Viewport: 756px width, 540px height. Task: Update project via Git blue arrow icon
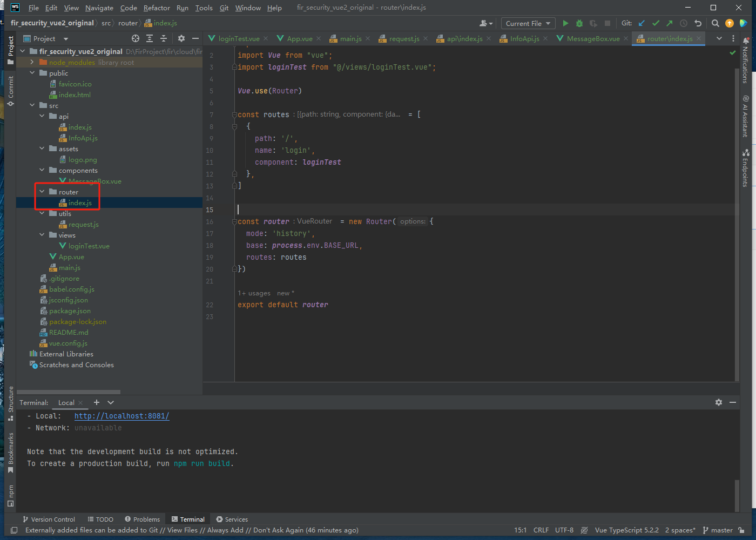click(x=642, y=23)
